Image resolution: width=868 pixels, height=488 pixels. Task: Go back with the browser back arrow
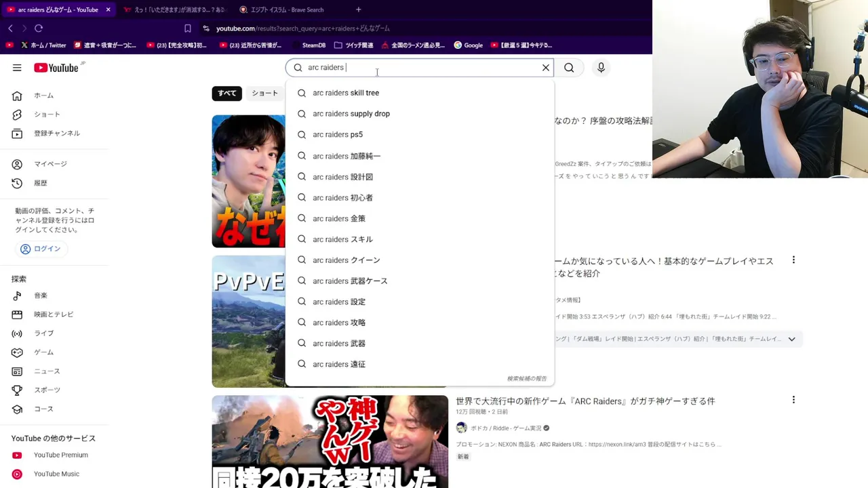(10, 28)
